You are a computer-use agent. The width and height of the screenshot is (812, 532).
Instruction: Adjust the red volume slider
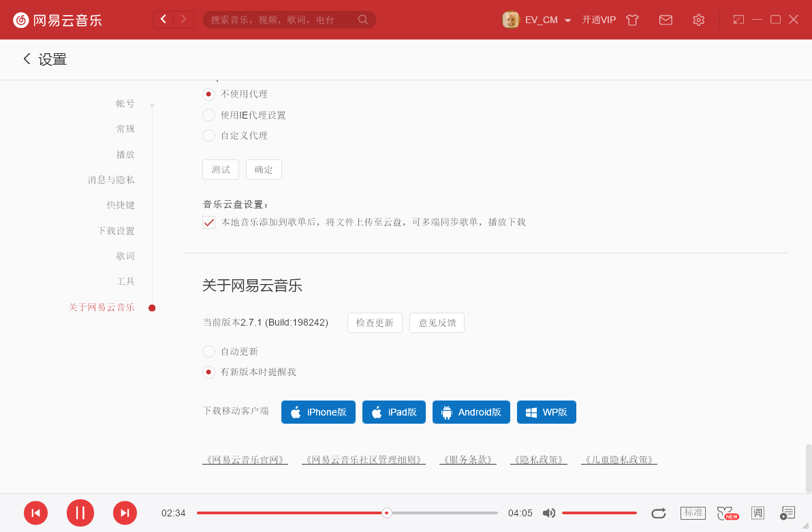(599, 512)
